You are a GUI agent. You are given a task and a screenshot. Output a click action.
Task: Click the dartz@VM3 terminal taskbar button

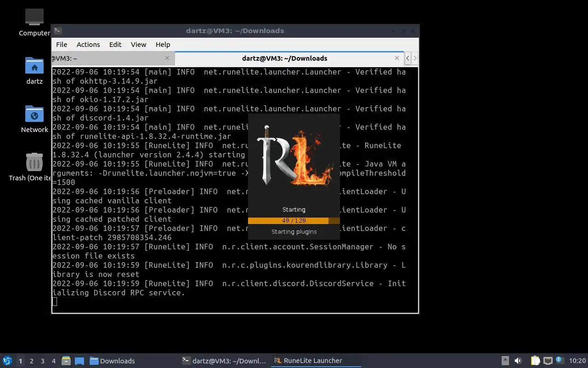coord(224,361)
